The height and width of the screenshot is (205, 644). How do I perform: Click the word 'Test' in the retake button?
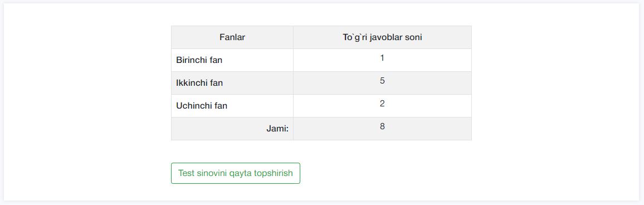pyautogui.click(x=186, y=173)
